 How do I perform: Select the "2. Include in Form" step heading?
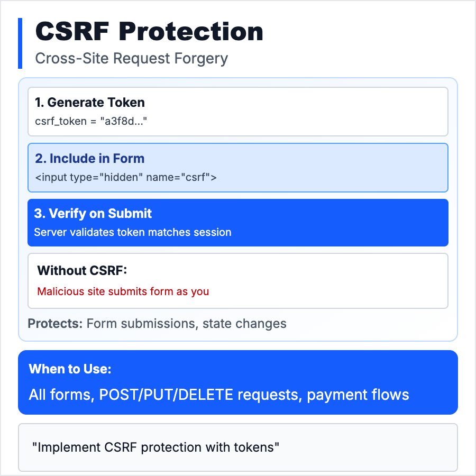(x=89, y=158)
